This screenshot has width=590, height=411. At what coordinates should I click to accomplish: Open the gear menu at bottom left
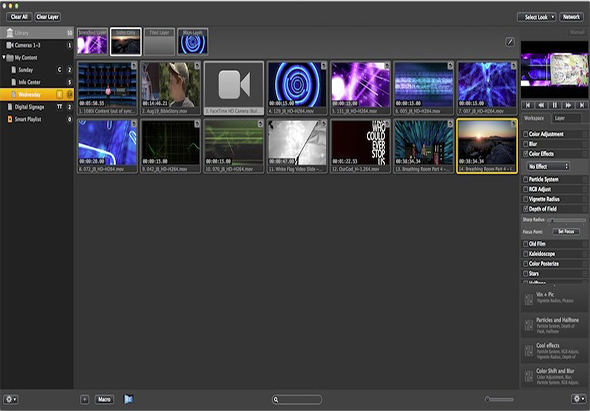point(11,399)
